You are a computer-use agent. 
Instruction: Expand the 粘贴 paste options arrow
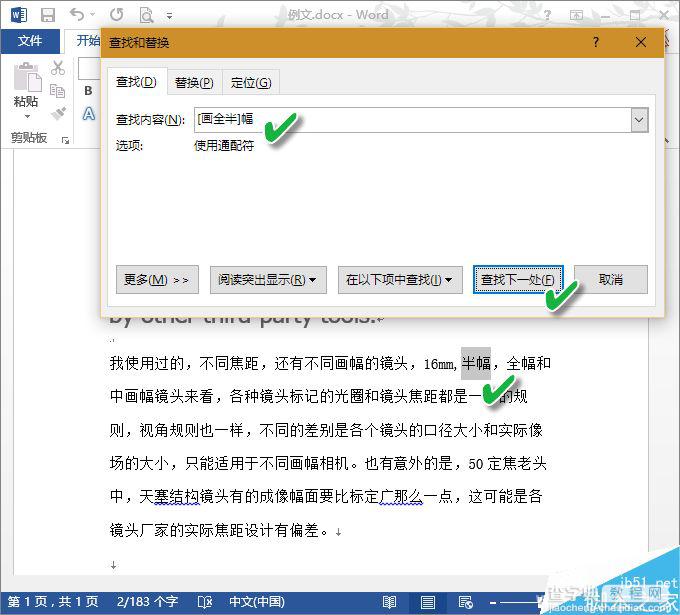pos(27,116)
